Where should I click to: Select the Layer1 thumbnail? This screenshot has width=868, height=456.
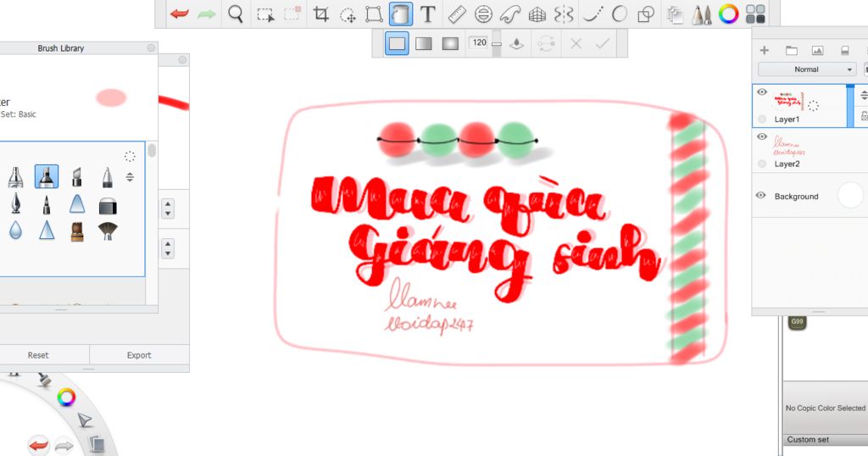pyautogui.click(x=789, y=100)
